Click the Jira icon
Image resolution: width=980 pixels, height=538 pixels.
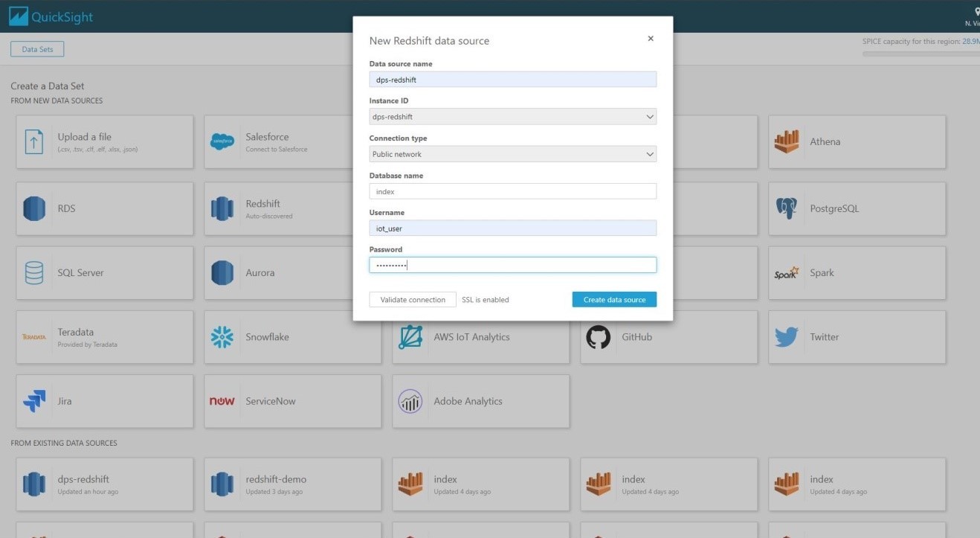[x=34, y=401]
